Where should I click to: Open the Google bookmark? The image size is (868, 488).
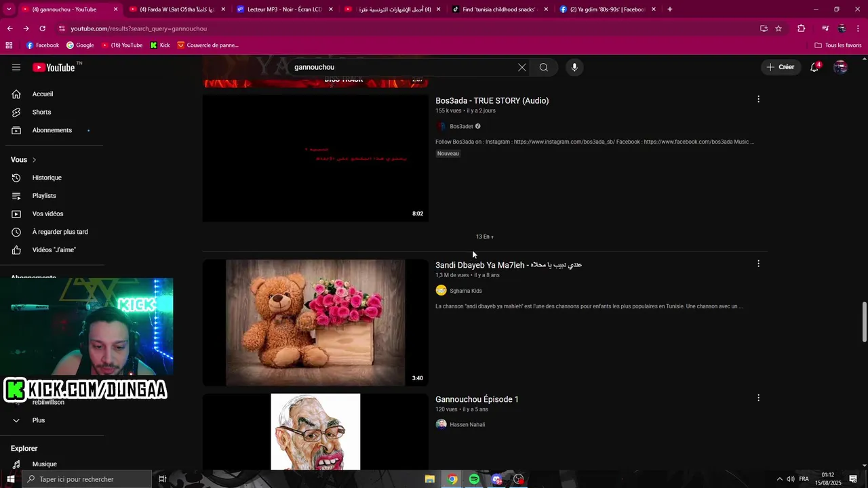(x=80, y=45)
